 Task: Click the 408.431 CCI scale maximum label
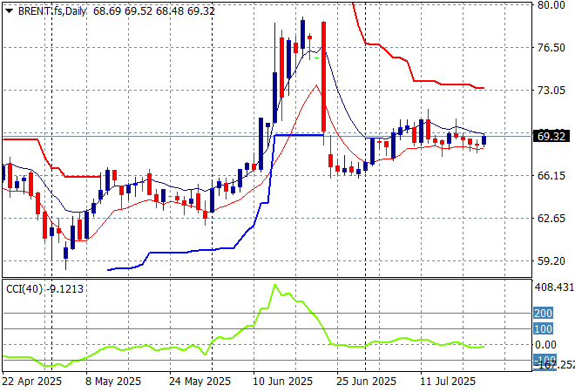pos(553,287)
